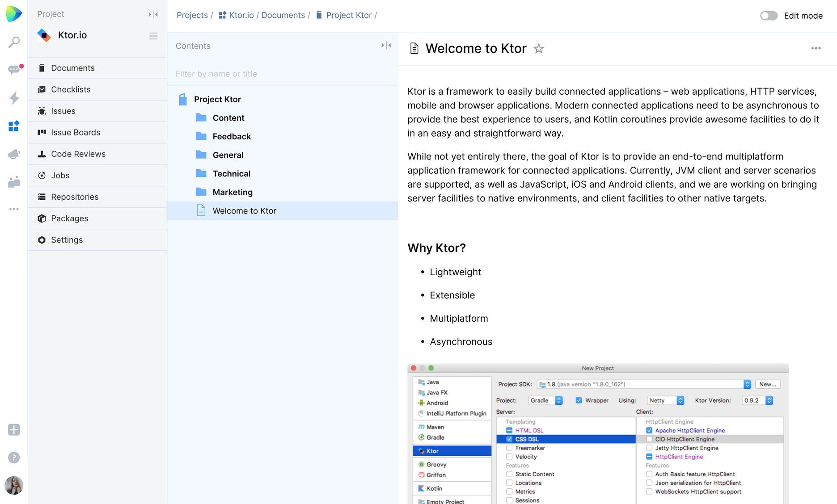Select Welcome to Ktor document in tree
This screenshot has width=837, height=504.
tap(283, 211)
